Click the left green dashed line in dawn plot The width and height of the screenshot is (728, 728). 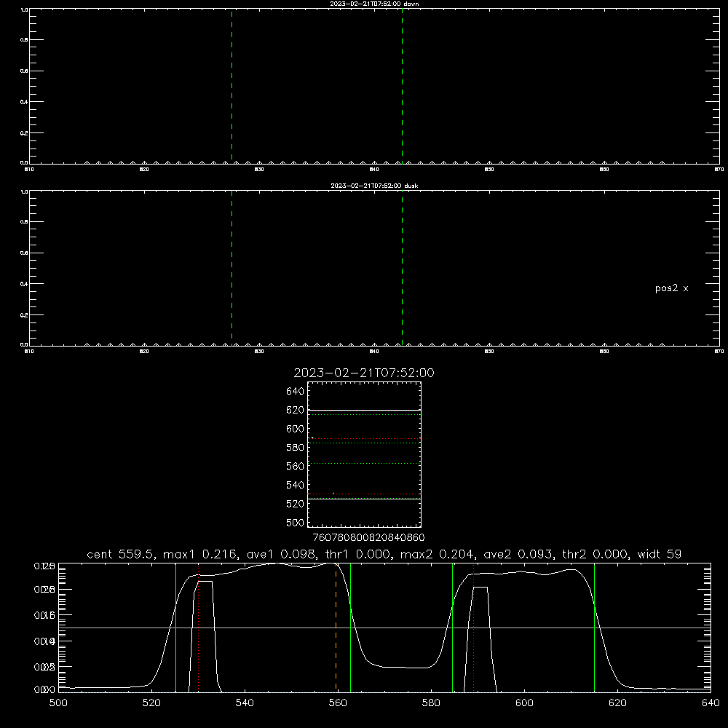[x=232, y=86]
